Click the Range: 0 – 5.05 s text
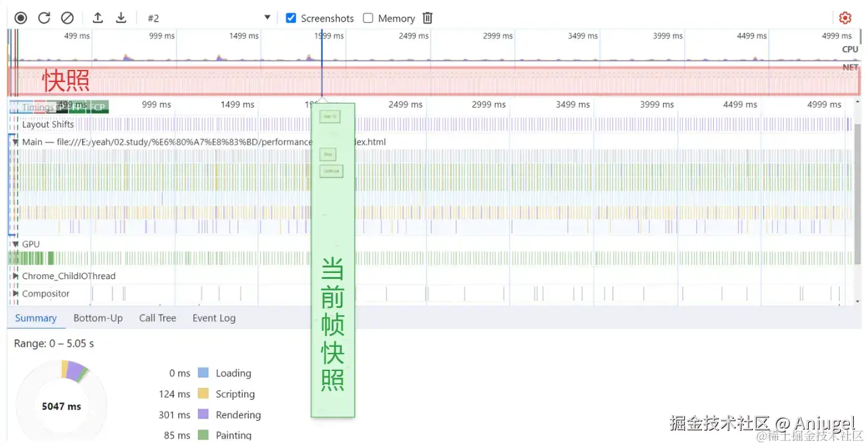This screenshot has width=868, height=447. pyautogui.click(x=54, y=343)
